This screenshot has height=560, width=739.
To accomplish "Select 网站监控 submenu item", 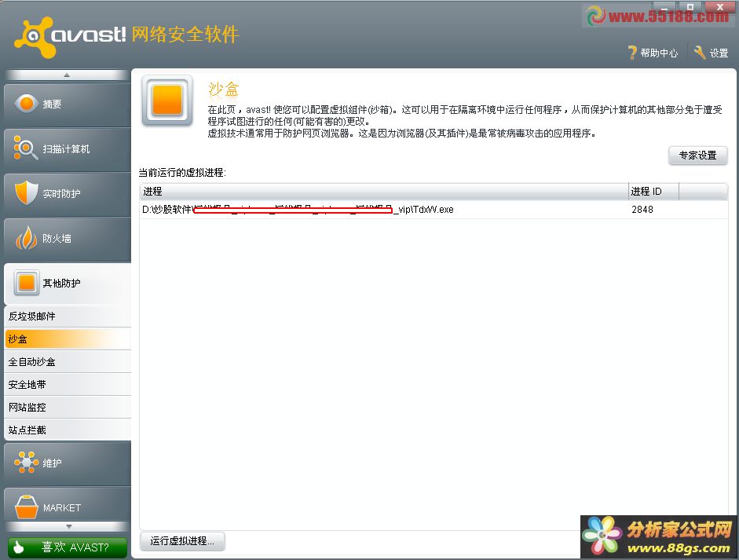I will click(x=68, y=408).
